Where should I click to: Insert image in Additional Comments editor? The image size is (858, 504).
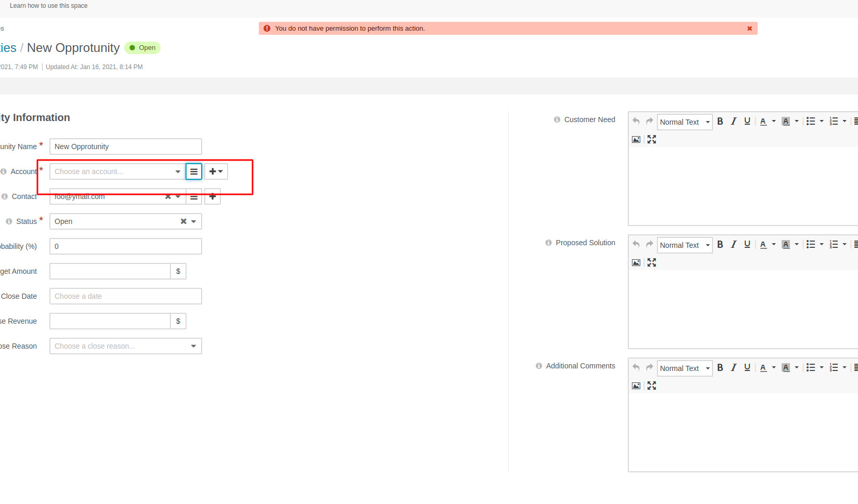[x=636, y=386]
